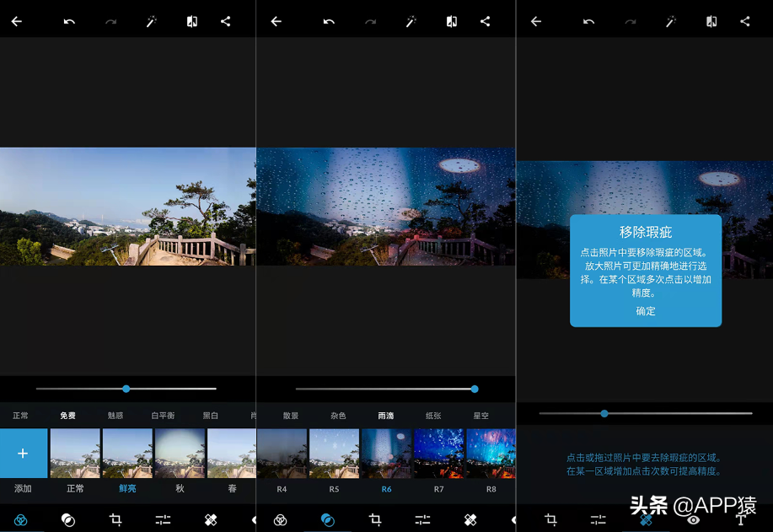Confirm 移除瑕疵 dialog with 确定
773x532 pixels.
646,311
